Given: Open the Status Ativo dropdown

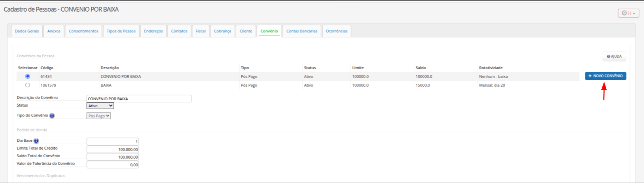Looking at the screenshot, I should click(x=100, y=106).
